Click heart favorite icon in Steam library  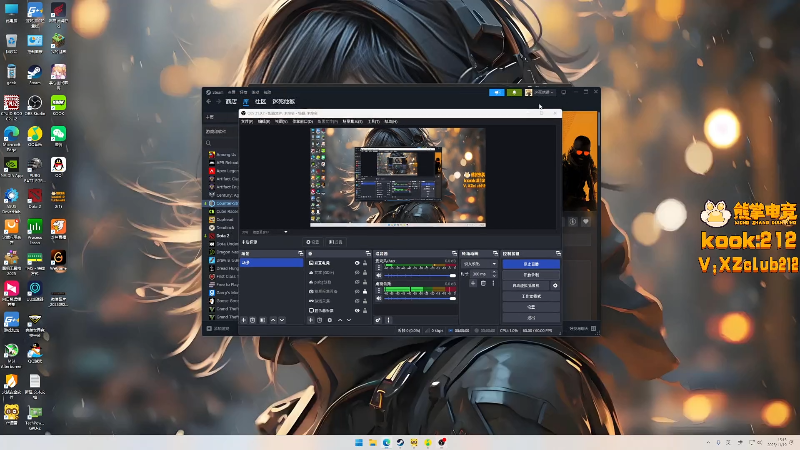click(586, 221)
